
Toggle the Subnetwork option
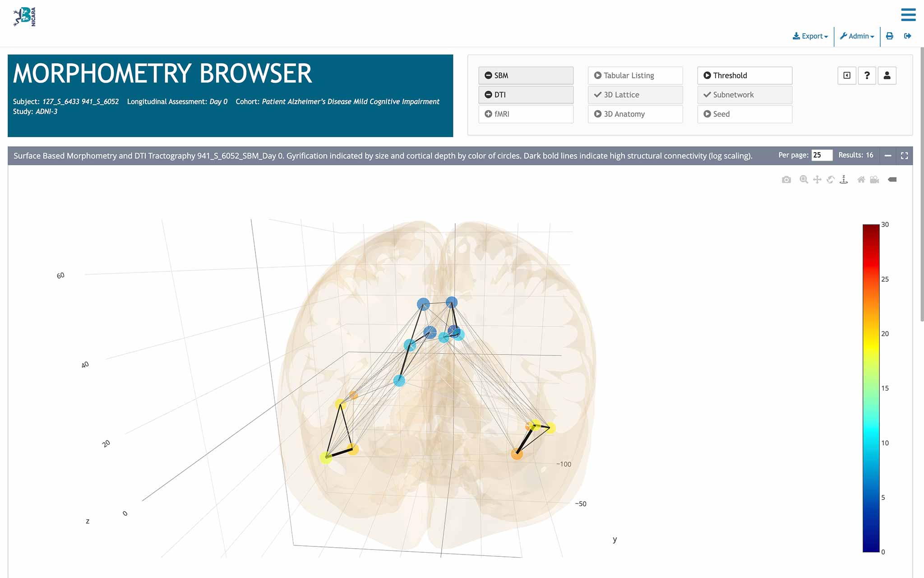744,95
